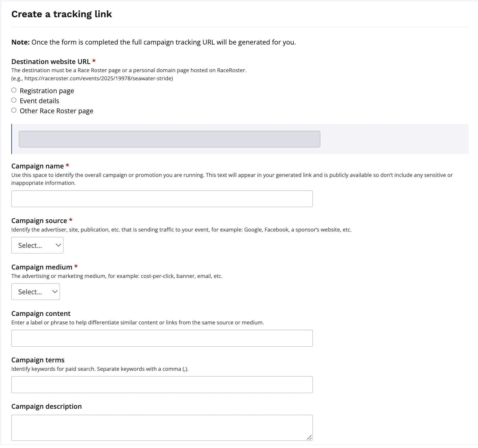
Task: Grab the Campaign description resize handle
Action: click(x=309, y=437)
